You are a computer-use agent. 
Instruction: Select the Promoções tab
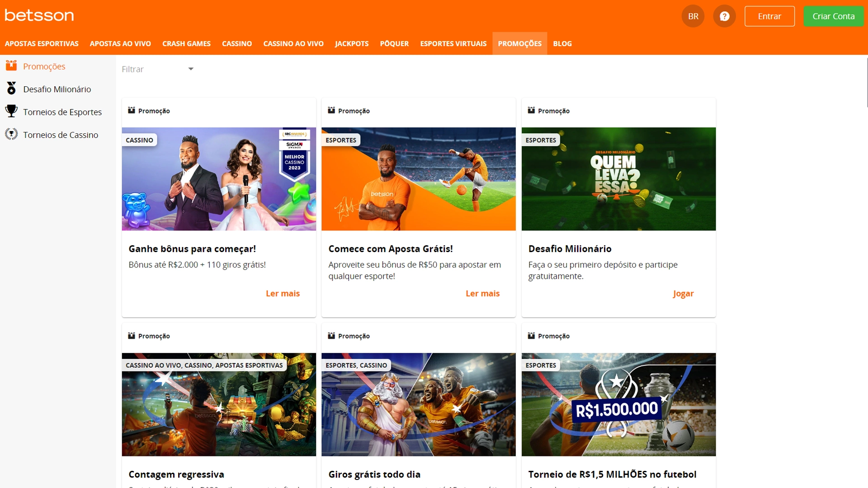pyautogui.click(x=519, y=43)
